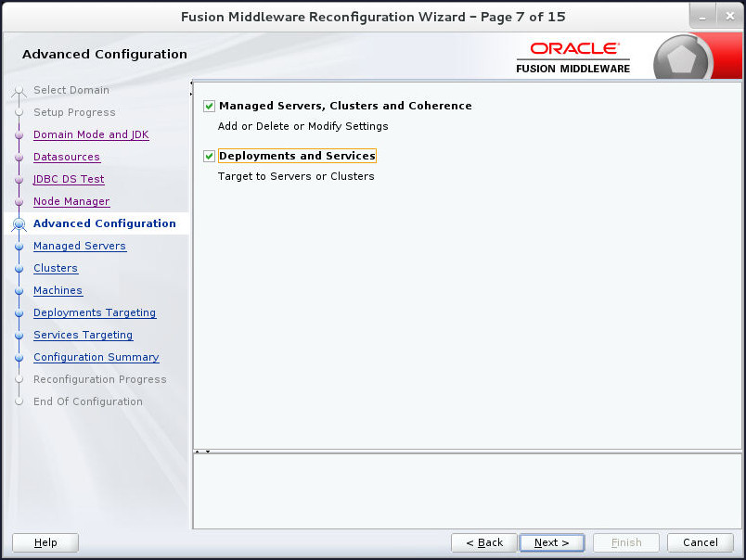Minimize the wizard window

702,16
